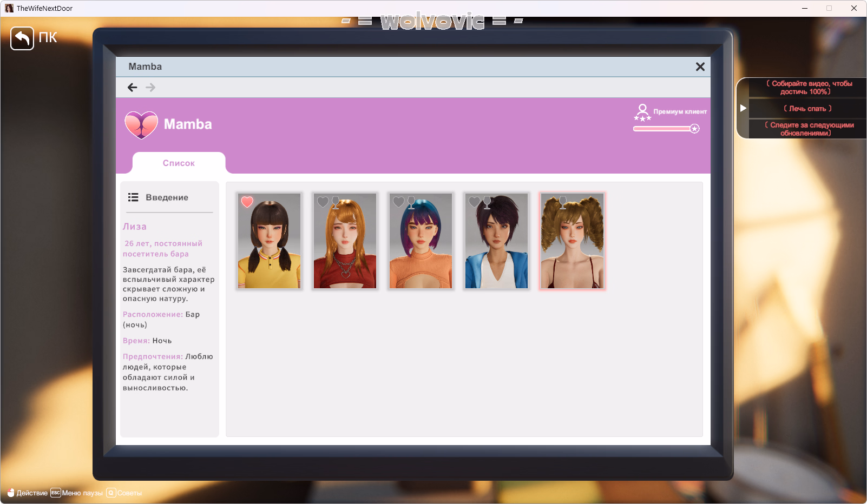867x504 pixels.
Task: Click the Mamba heart logo
Action: 141,125
